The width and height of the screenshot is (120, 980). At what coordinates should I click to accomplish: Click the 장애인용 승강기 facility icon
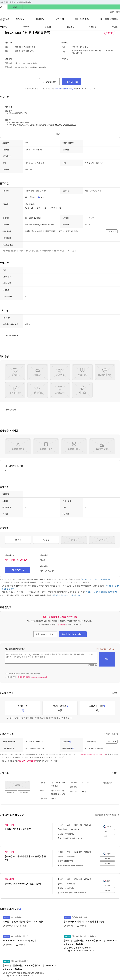click(46, 446)
